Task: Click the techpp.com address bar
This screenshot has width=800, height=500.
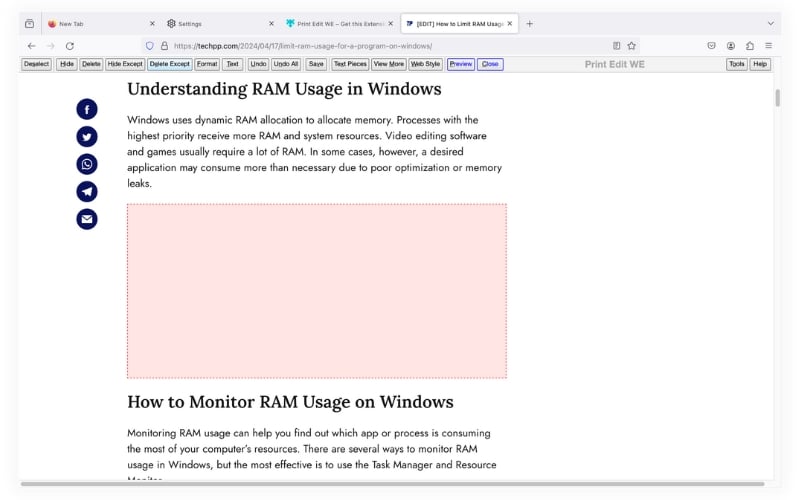Action: pos(388,46)
